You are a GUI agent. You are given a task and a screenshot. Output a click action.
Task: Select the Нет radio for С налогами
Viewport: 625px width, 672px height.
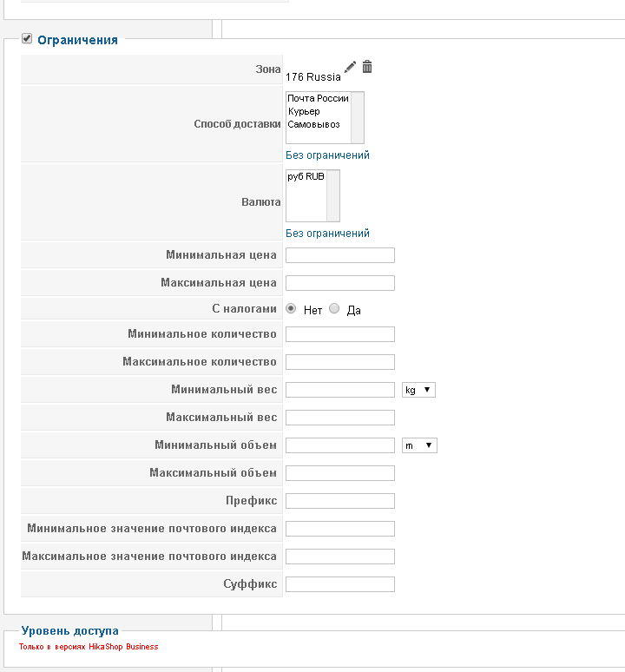(291, 309)
